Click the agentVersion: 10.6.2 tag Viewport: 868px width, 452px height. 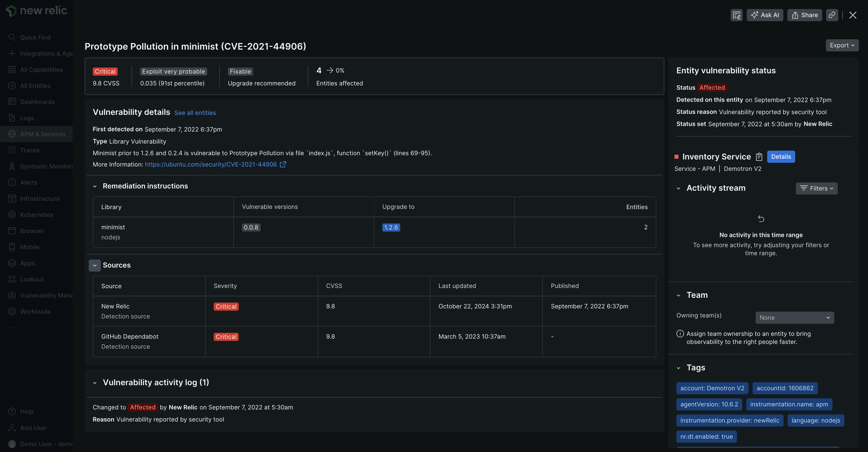[709, 405]
